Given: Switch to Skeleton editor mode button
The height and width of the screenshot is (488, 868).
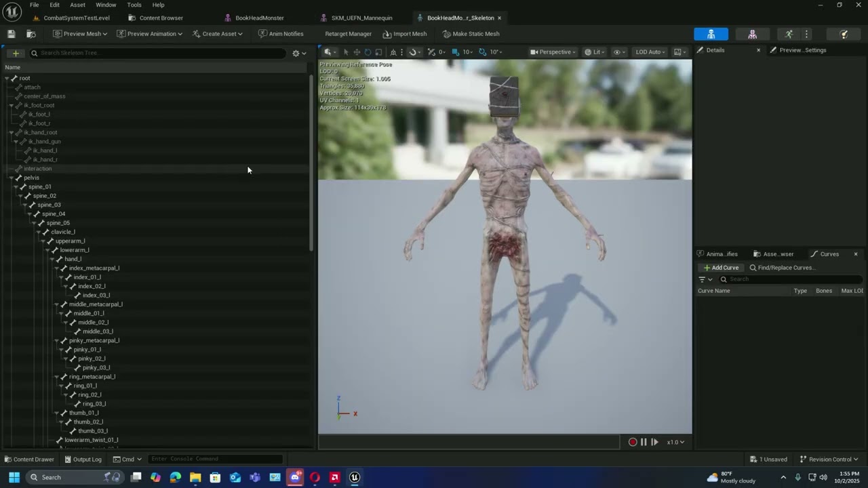Looking at the screenshot, I should [x=711, y=34].
